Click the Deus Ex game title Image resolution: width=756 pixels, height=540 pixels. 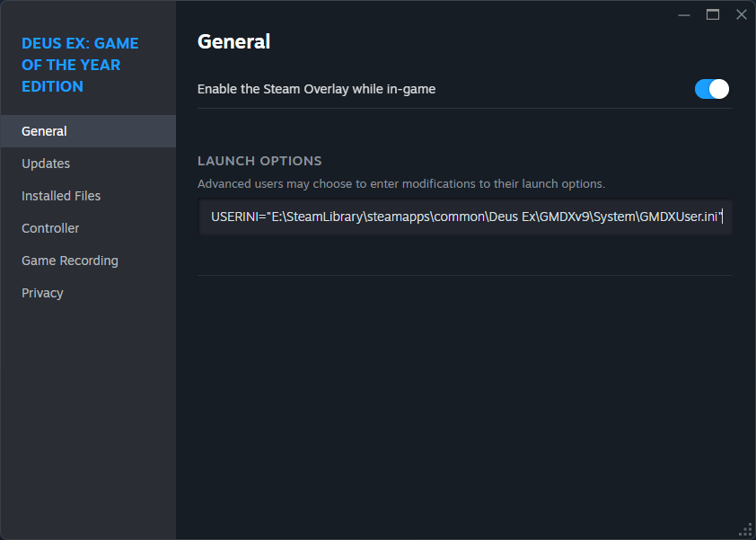(80, 65)
